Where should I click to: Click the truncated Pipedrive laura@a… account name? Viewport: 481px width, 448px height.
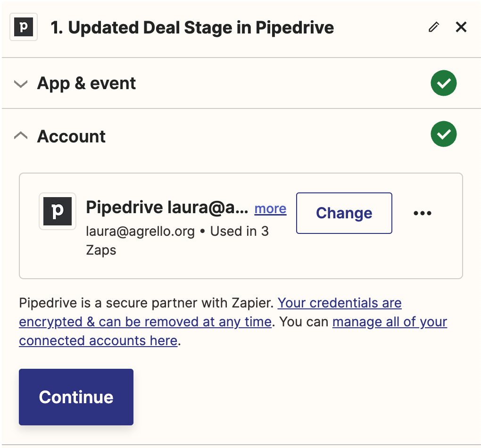point(166,207)
